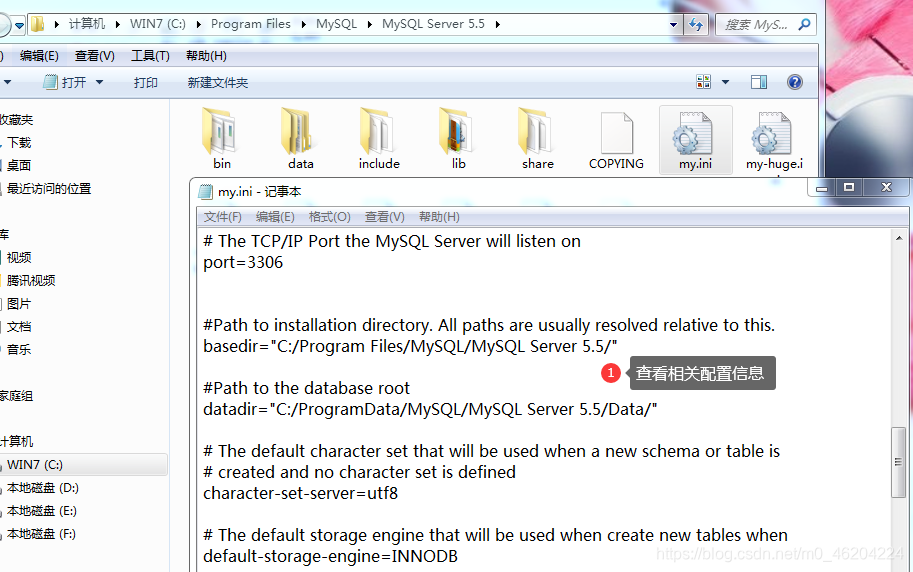The image size is (913, 572).
Task: Click MySQL in the breadcrumb path
Action: click(337, 24)
